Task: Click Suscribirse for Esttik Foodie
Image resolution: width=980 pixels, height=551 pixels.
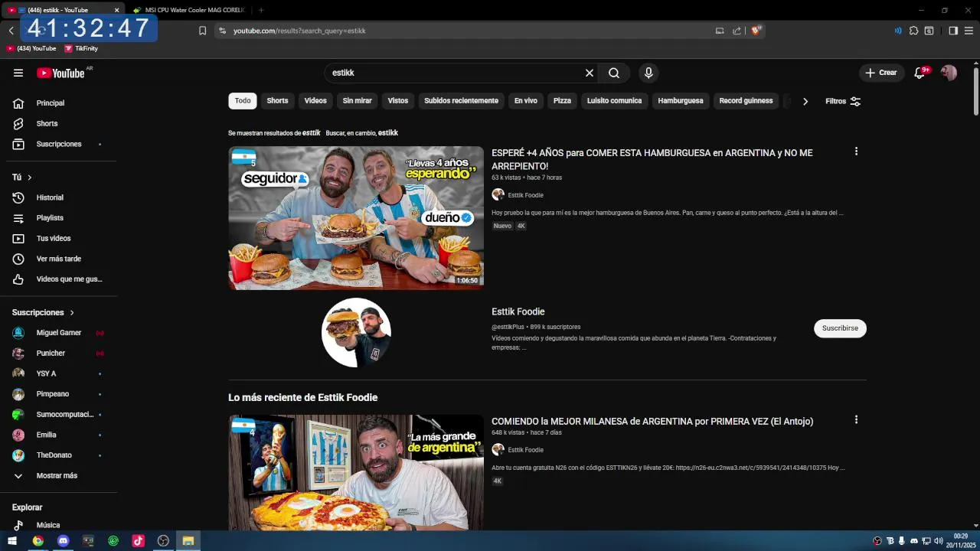Action: pos(840,328)
